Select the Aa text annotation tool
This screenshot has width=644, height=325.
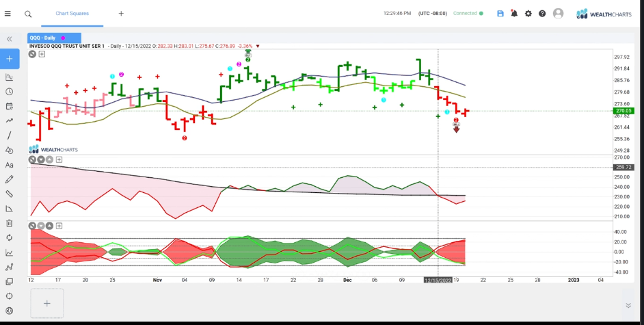tap(10, 165)
